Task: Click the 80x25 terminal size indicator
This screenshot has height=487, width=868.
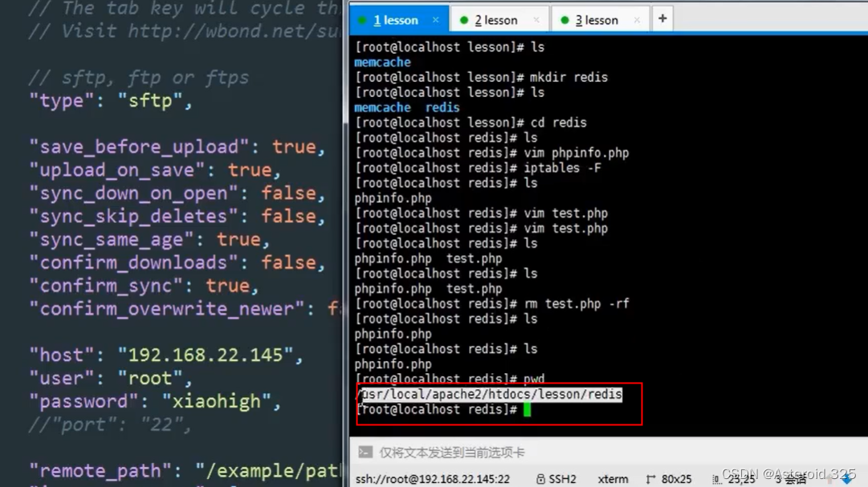Action: click(x=676, y=479)
